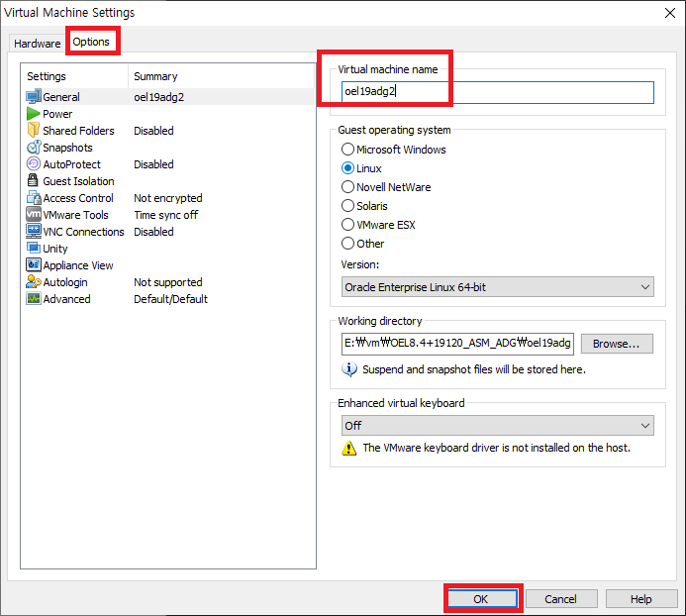Click the Virtual machine name field

[x=498, y=92]
